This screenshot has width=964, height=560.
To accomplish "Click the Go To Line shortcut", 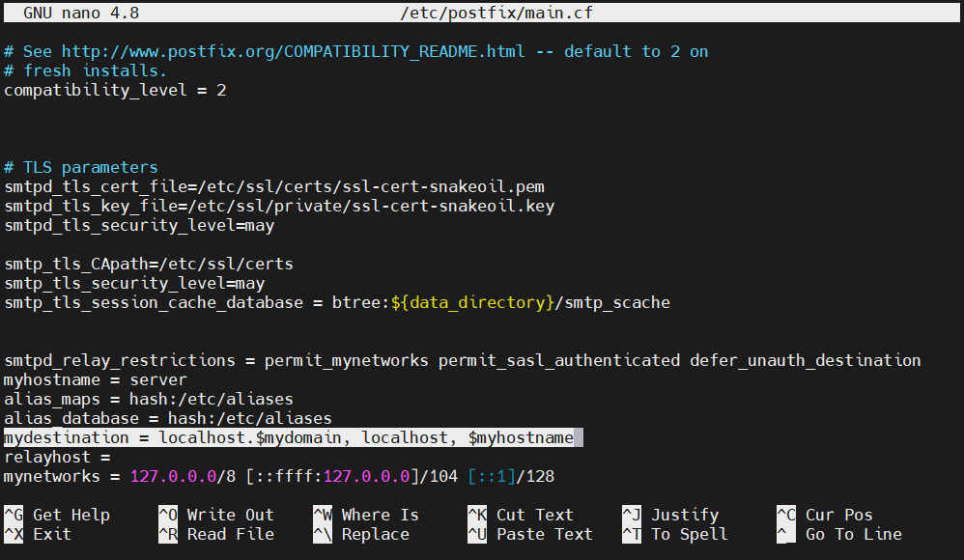I will pos(839,534).
